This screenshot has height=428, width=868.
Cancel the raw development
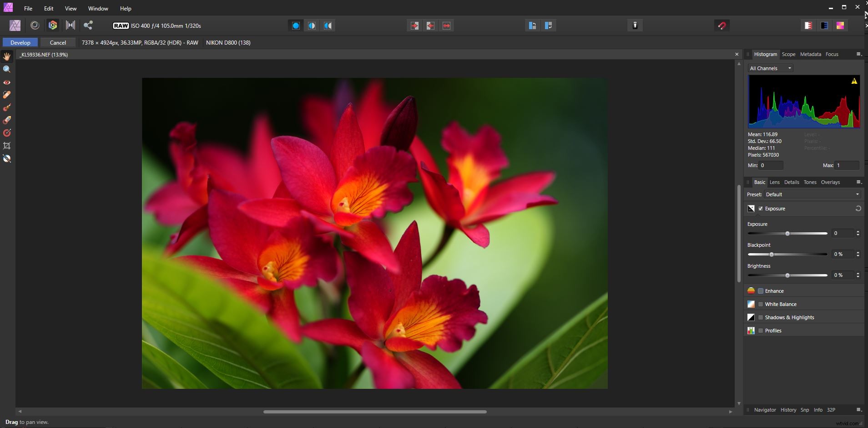click(58, 42)
